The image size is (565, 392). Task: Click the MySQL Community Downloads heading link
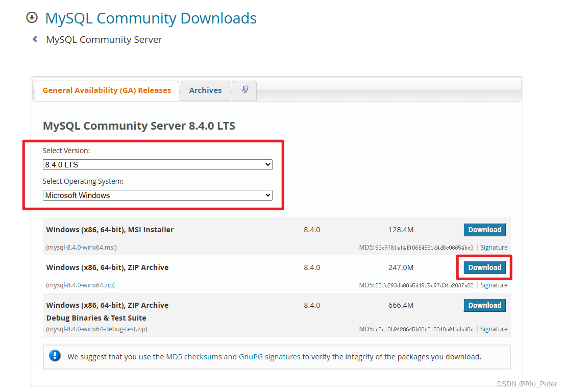(x=151, y=18)
